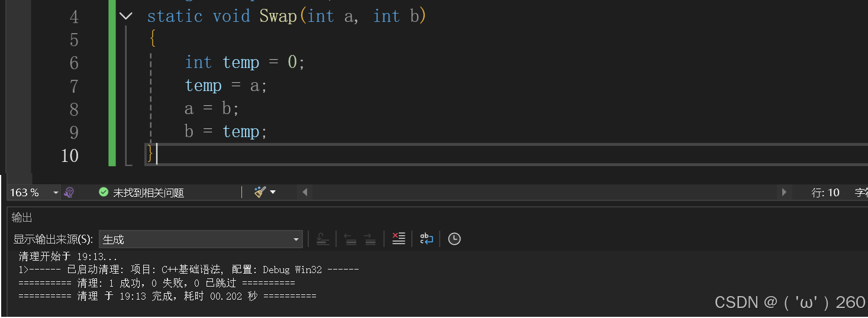Click the output line with 'Debug Win32'

click(x=189, y=270)
